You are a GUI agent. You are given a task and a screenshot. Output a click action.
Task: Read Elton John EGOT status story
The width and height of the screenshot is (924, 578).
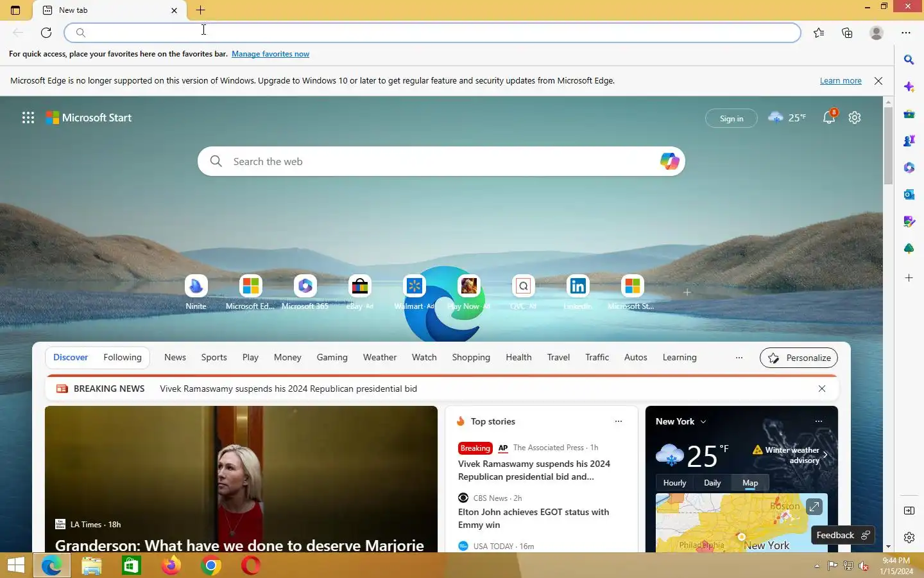pos(533,518)
